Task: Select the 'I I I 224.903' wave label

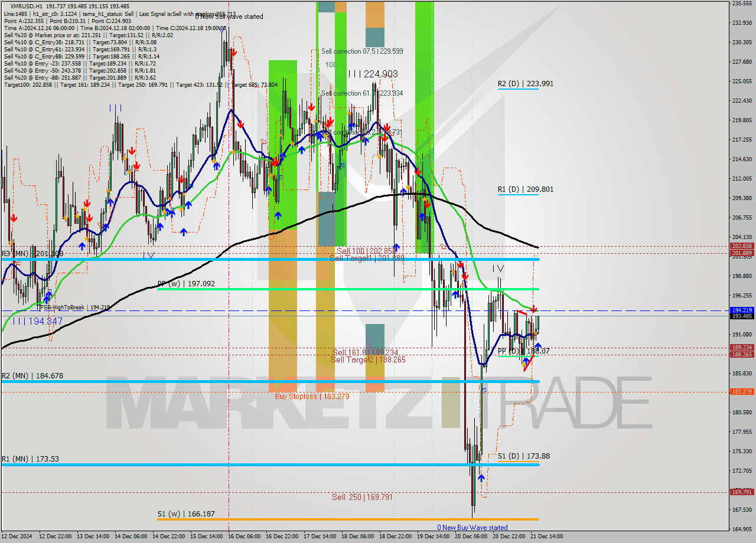Action: point(372,74)
